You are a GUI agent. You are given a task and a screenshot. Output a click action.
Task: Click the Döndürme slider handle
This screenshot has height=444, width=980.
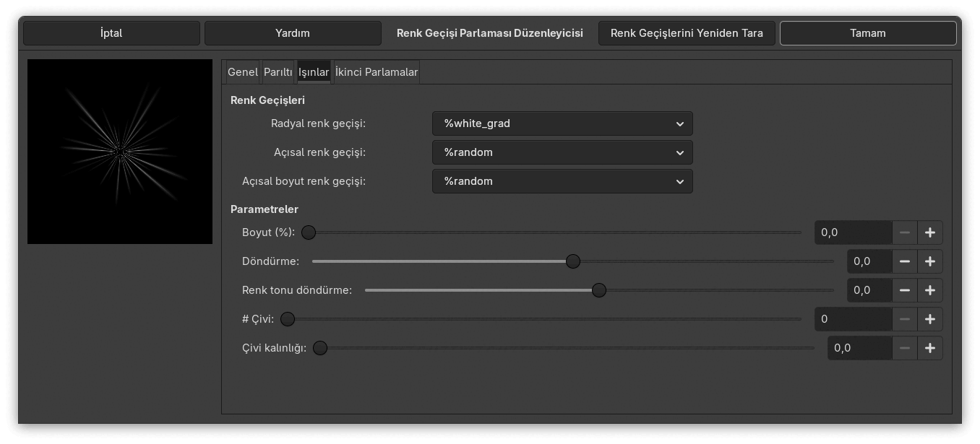tap(573, 261)
